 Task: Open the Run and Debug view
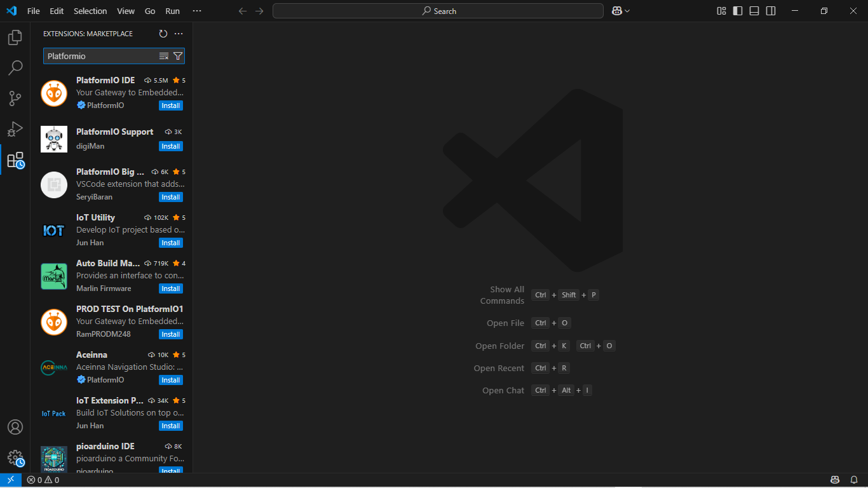(x=15, y=129)
